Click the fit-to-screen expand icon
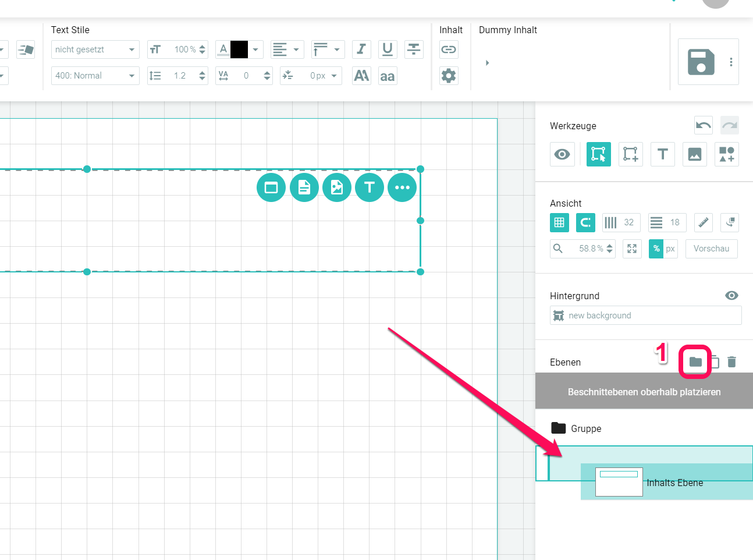 click(632, 249)
